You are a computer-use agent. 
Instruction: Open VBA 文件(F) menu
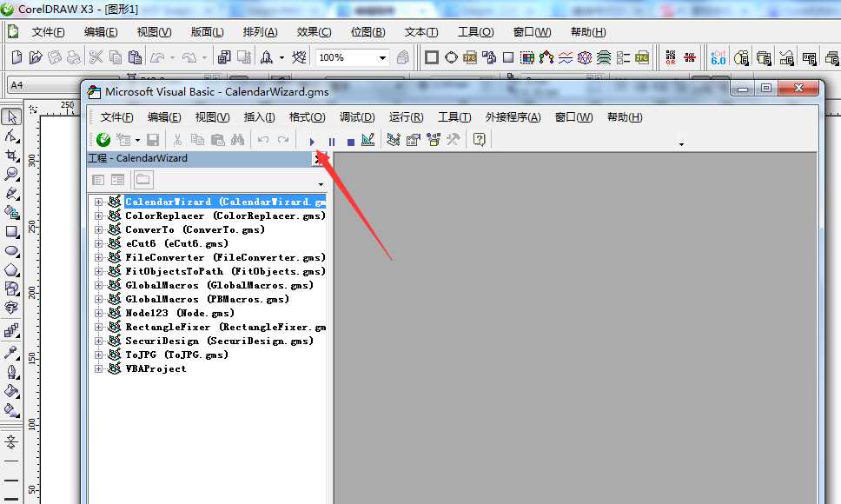[116, 117]
